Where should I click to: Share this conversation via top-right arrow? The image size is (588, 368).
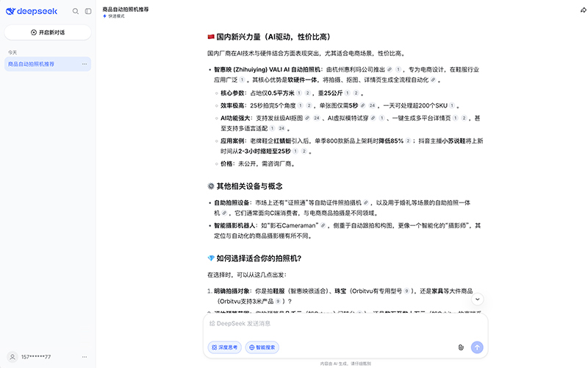[583, 10]
